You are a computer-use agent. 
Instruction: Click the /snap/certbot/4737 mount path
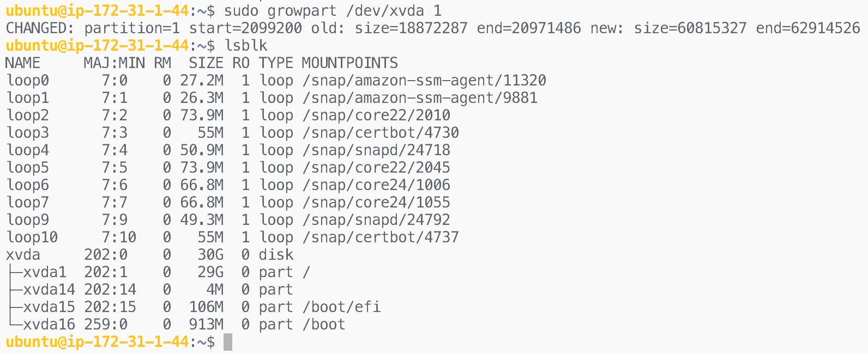pos(381,237)
